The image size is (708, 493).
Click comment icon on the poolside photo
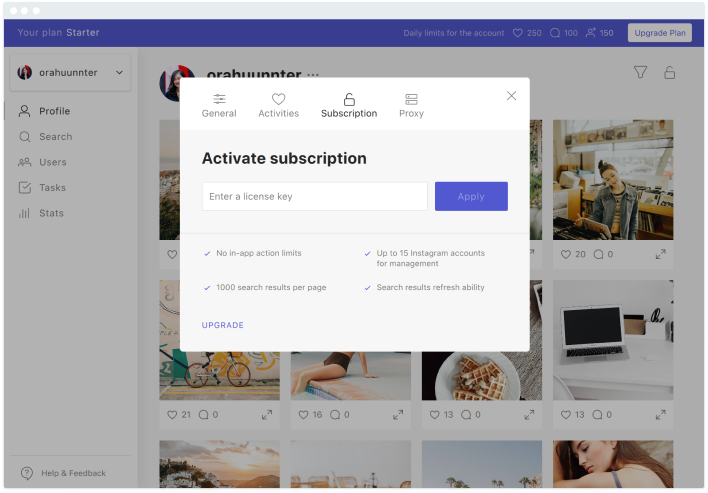click(x=335, y=415)
